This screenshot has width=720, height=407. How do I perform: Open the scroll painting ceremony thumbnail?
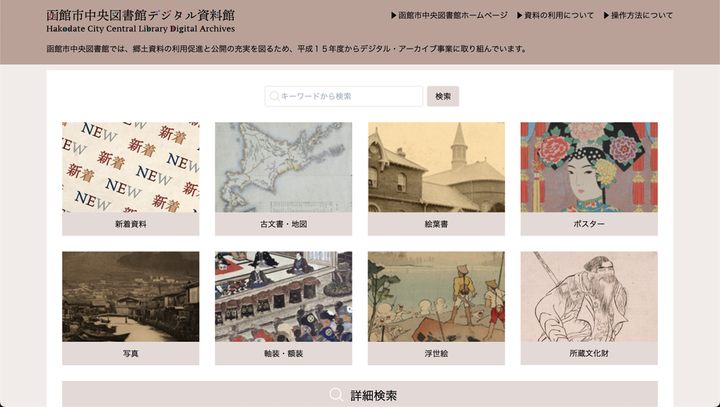click(283, 296)
